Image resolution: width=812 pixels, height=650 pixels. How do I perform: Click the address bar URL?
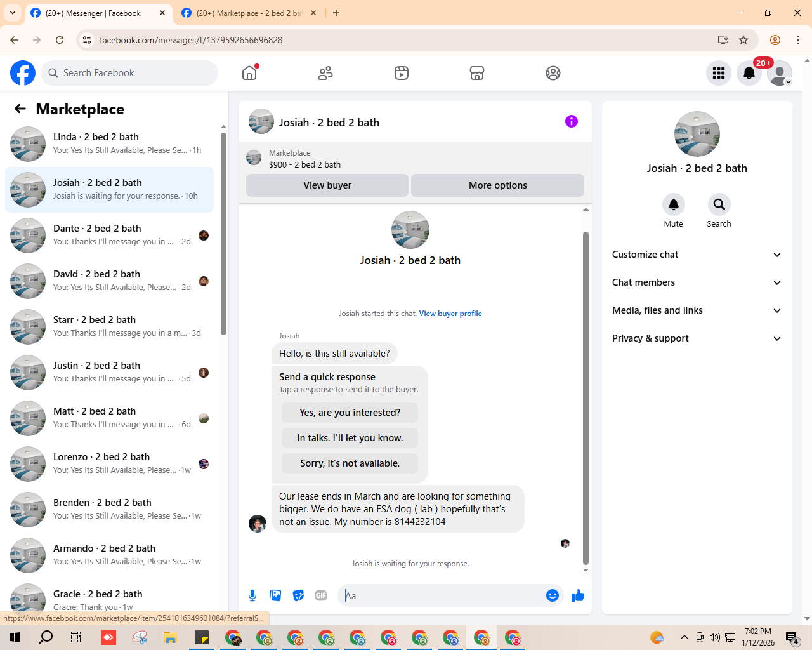191,40
